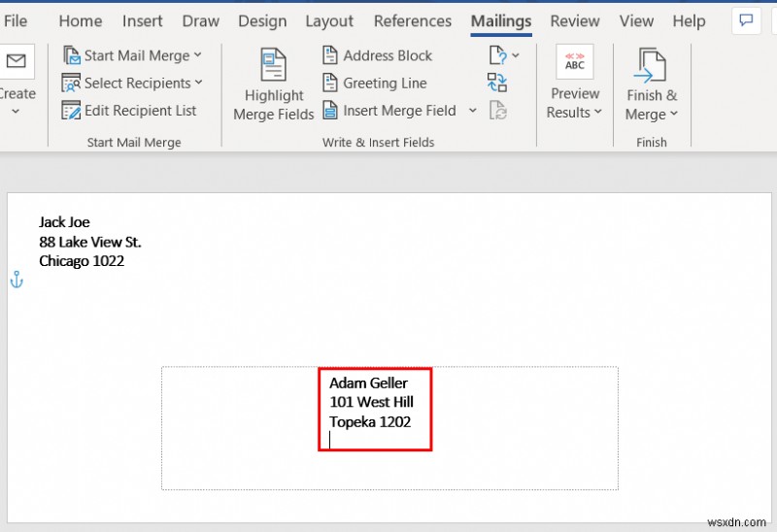Select the Design tab

click(x=262, y=20)
